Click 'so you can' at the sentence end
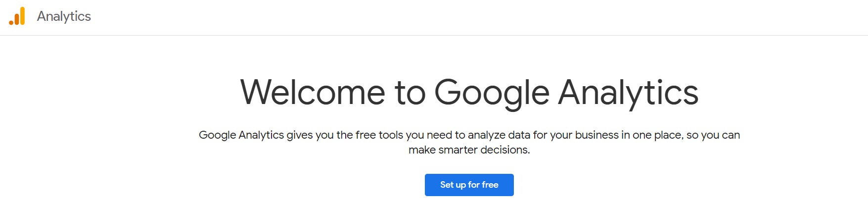The image size is (868, 209). tap(713, 135)
